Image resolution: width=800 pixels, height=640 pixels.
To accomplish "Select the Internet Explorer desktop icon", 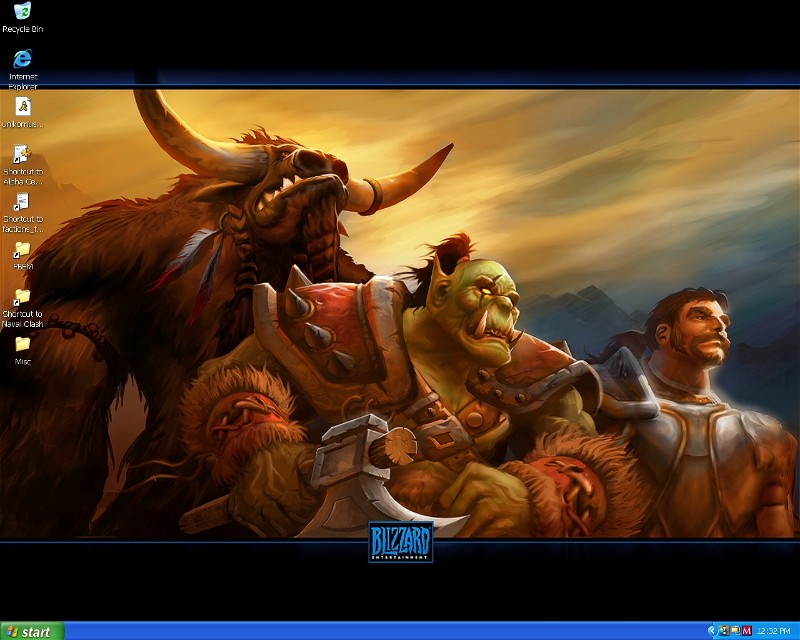I will (22, 58).
